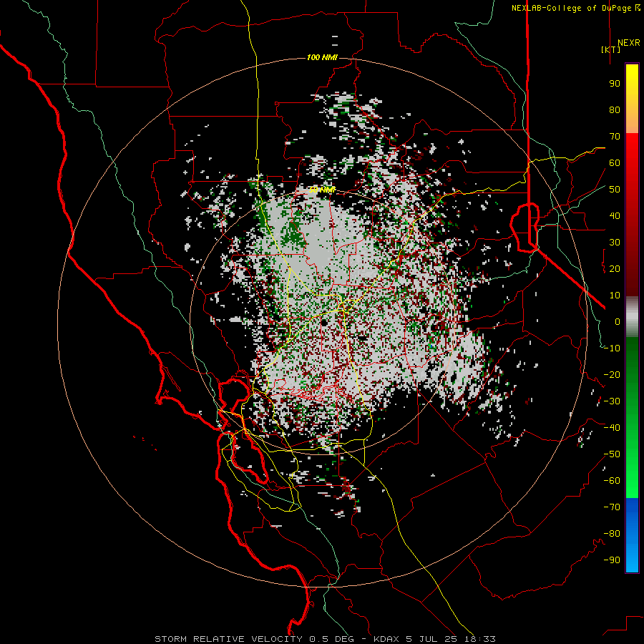Image resolution: width=644 pixels, height=644 pixels.
Task: Click the 70 value on velocity scale
Action: point(615,137)
